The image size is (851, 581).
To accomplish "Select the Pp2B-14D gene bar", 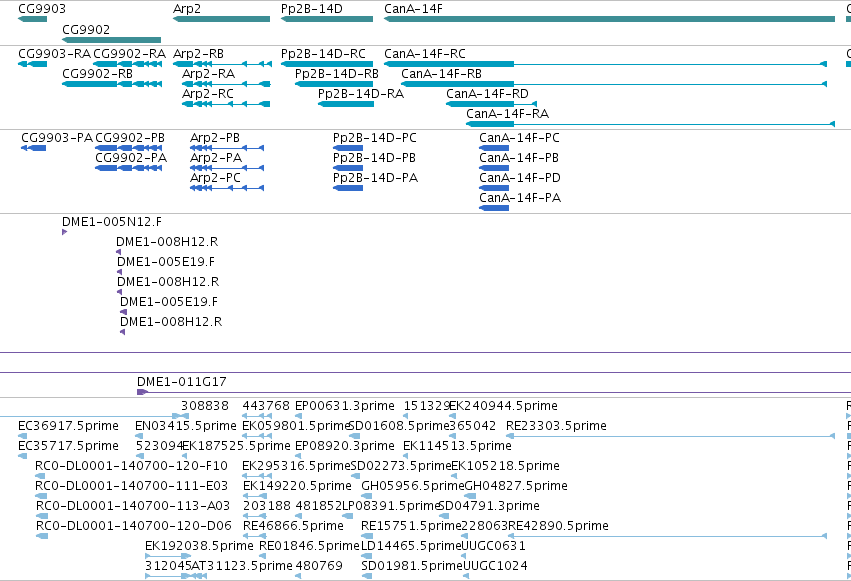I will (327, 19).
